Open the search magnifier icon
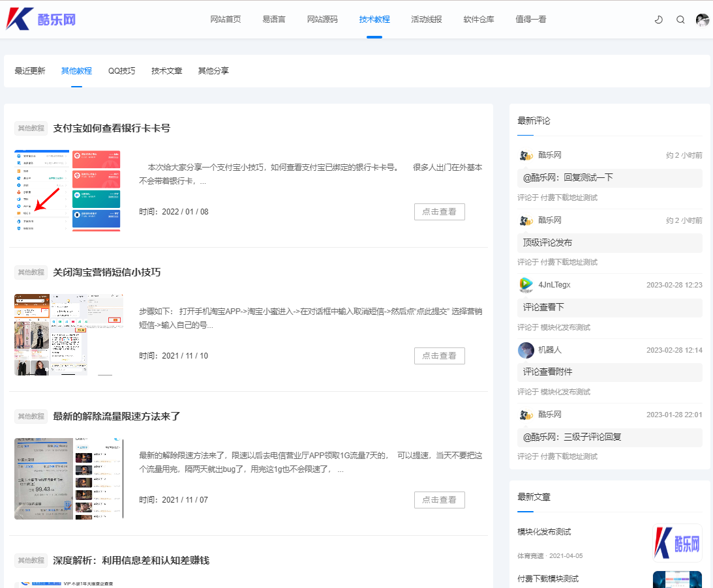This screenshot has height=588, width=713. click(x=680, y=20)
